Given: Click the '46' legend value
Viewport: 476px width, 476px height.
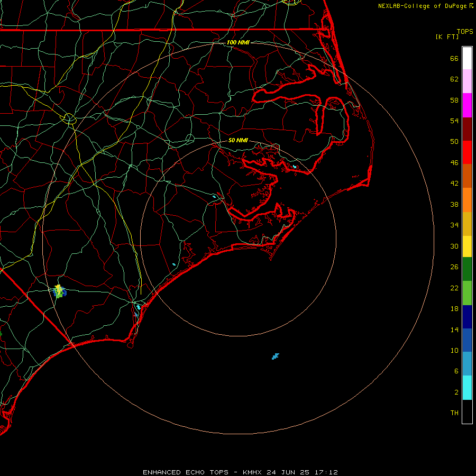Looking at the screenshot, I should [x=454, y=163].
